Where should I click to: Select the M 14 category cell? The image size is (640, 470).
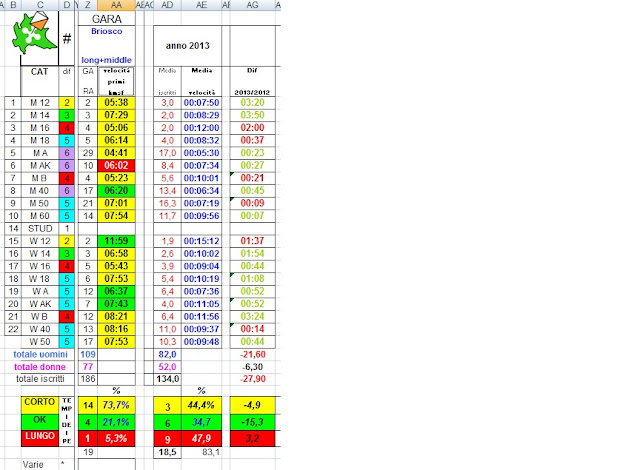[x=40, y=115]
